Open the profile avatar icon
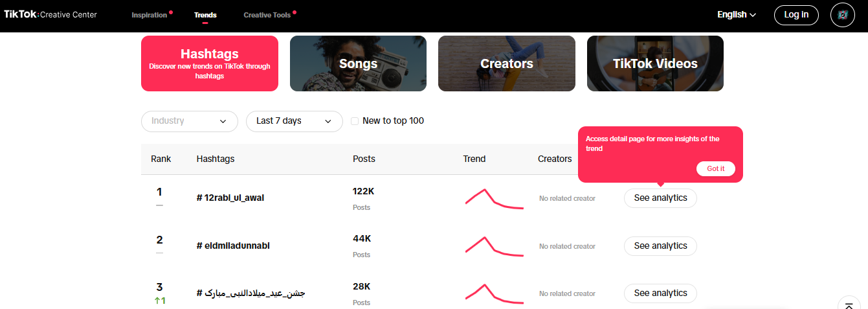This screenshot has height=309, width=868. [x=842, y=15]
